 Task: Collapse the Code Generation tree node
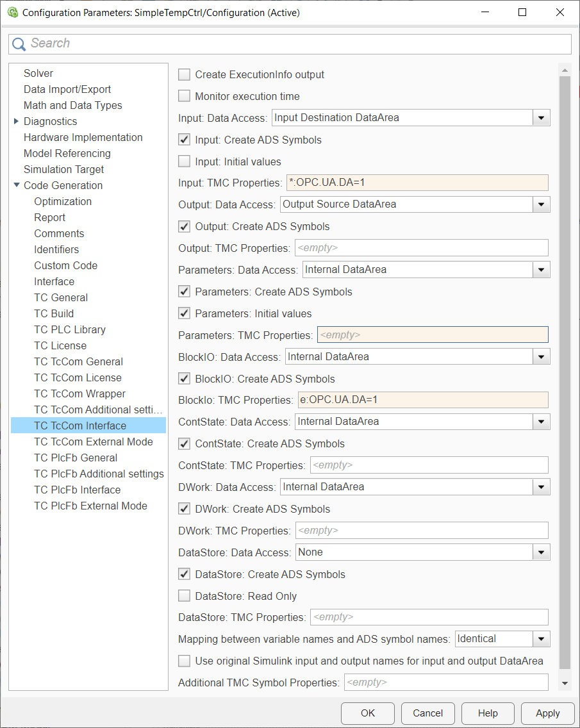click(x=16, y=185)
